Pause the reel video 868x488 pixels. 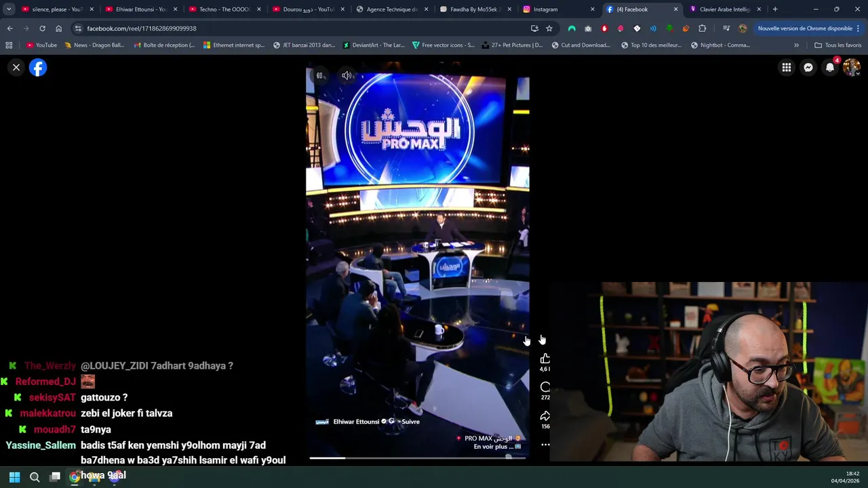[319, 75]
